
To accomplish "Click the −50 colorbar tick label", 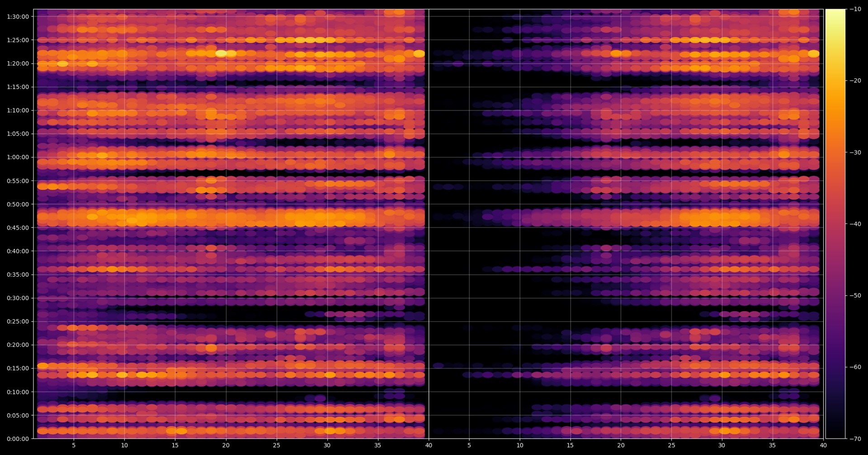I will [x=855, y=295].
